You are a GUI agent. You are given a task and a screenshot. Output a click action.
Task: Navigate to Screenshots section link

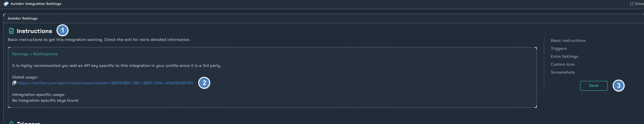click(563, 72)
